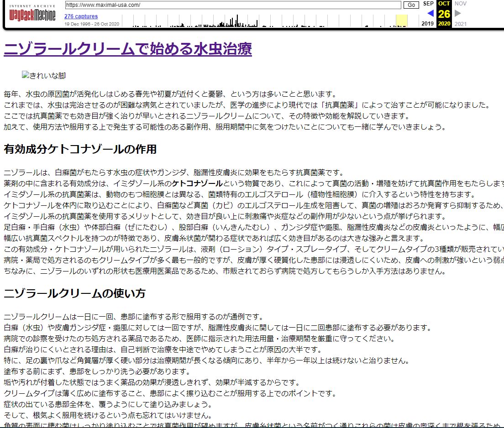Click the tallest spike in capture histogram

(237, 21)
